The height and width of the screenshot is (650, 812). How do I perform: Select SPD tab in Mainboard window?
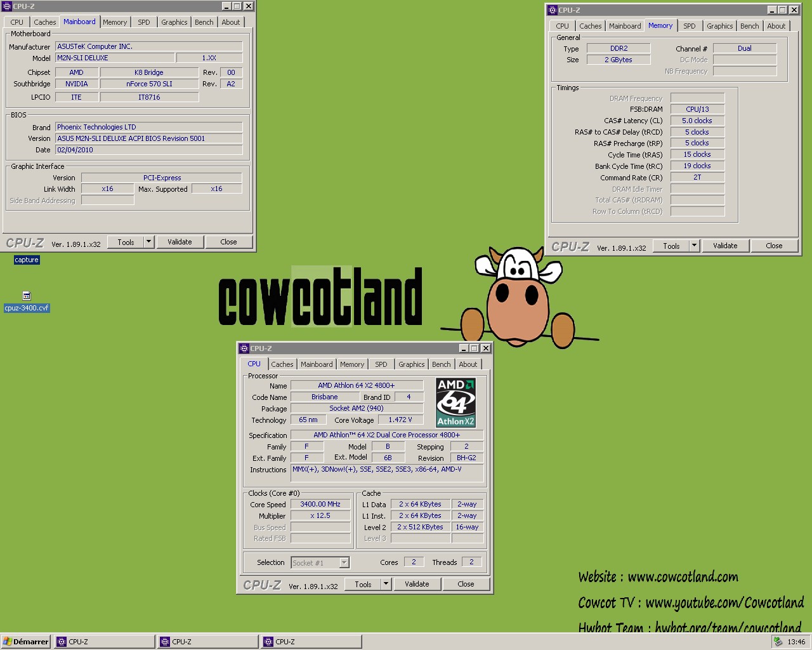[144, 22]
